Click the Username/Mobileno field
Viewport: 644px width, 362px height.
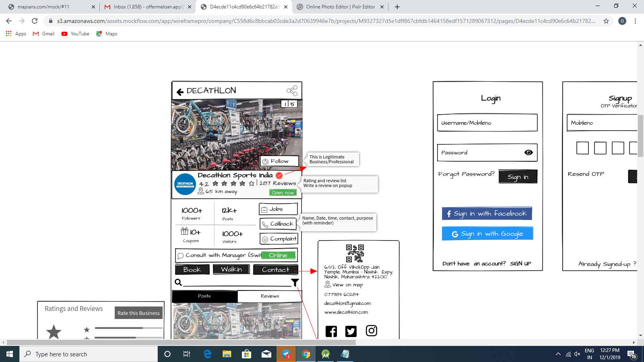[487, 123]
